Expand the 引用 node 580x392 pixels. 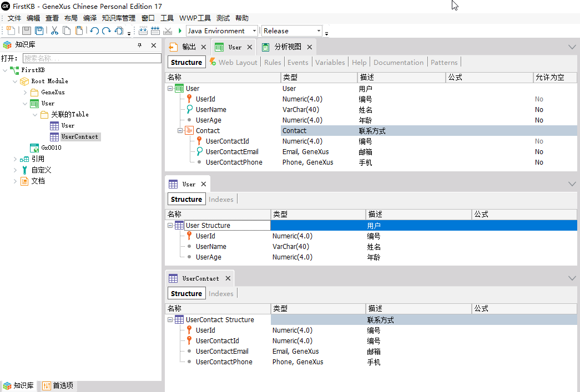pos(15,159)
